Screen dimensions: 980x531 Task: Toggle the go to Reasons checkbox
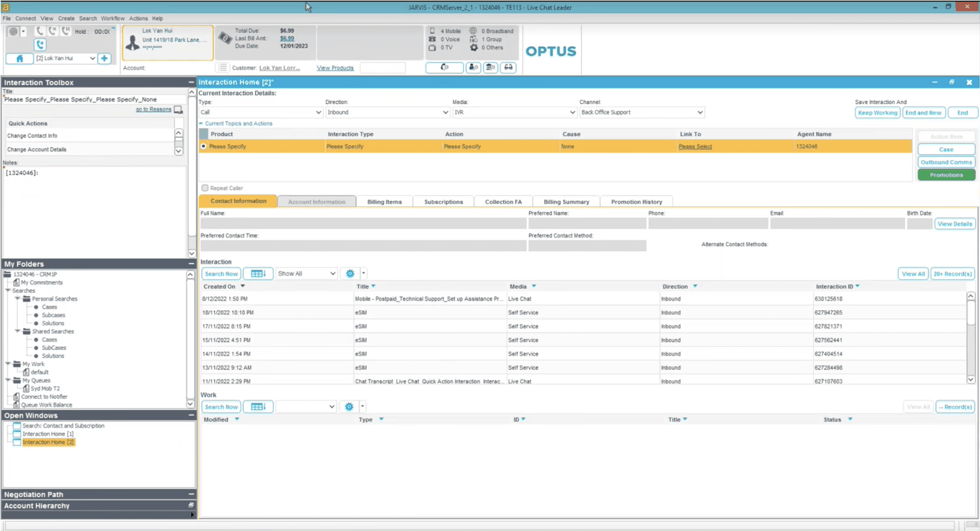click(x=178, y=109)
